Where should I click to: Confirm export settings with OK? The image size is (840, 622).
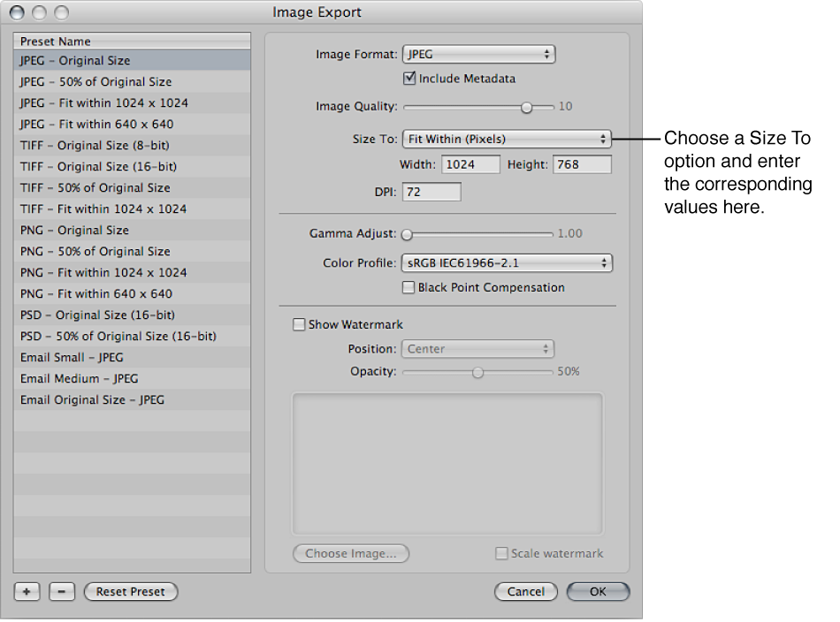click(x=598, y=592)
